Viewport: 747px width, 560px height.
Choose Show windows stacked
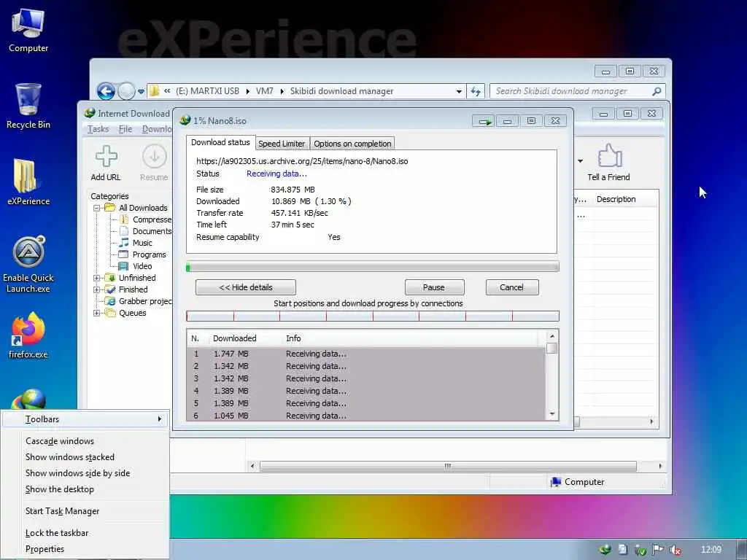pos(86,457)
